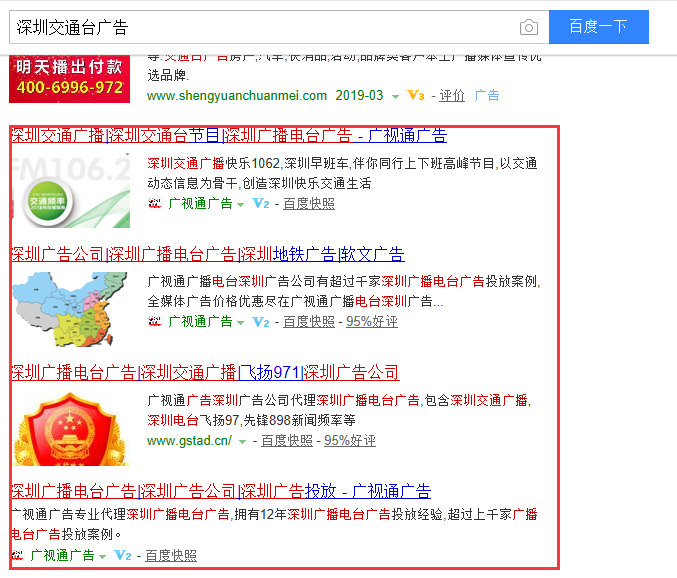Click the V2 badge beside 95%好评 map result
The width and height of the screenshot is (677, 578).
(x=261, y=322)
